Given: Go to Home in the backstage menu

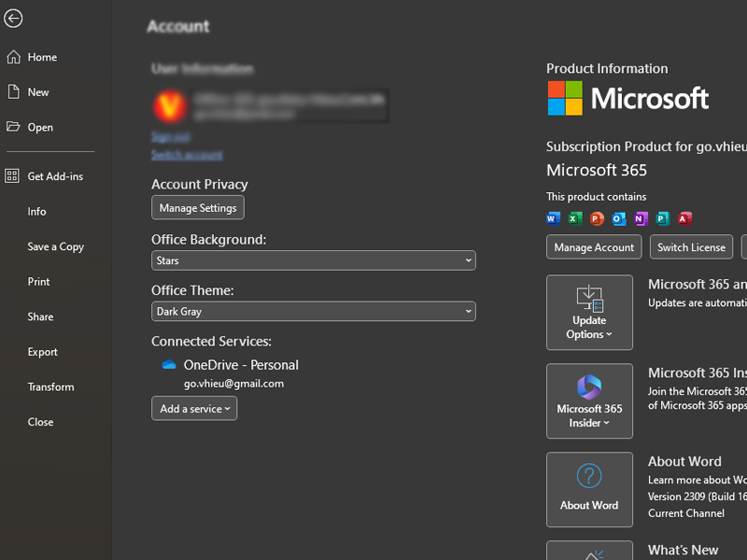Looking at the screenshot, I should 42,57.
